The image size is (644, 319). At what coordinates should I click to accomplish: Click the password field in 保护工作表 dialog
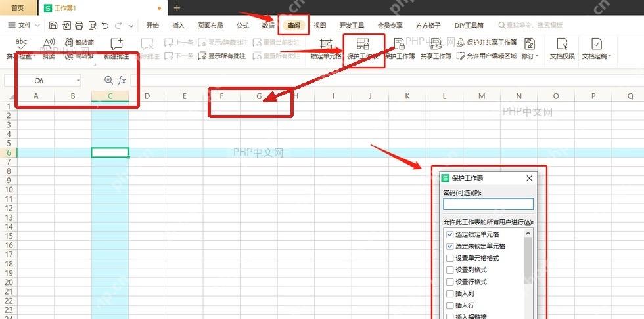coord(488,204)
